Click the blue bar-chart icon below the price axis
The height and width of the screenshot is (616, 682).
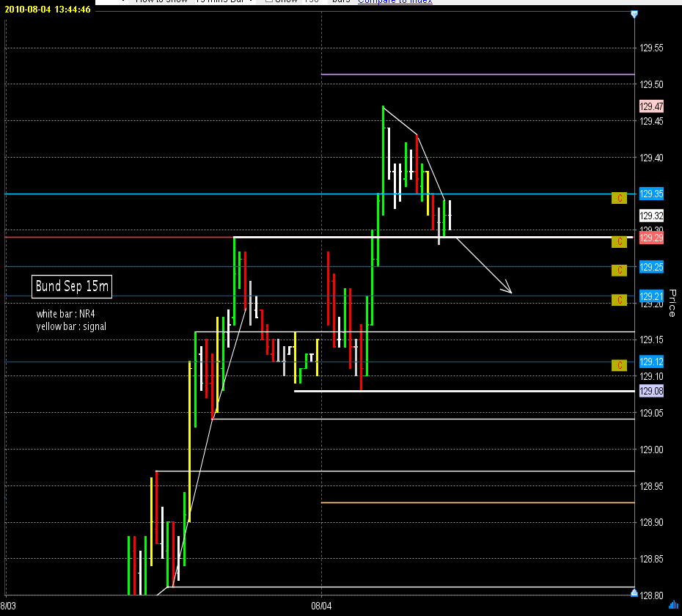(673, 605)
